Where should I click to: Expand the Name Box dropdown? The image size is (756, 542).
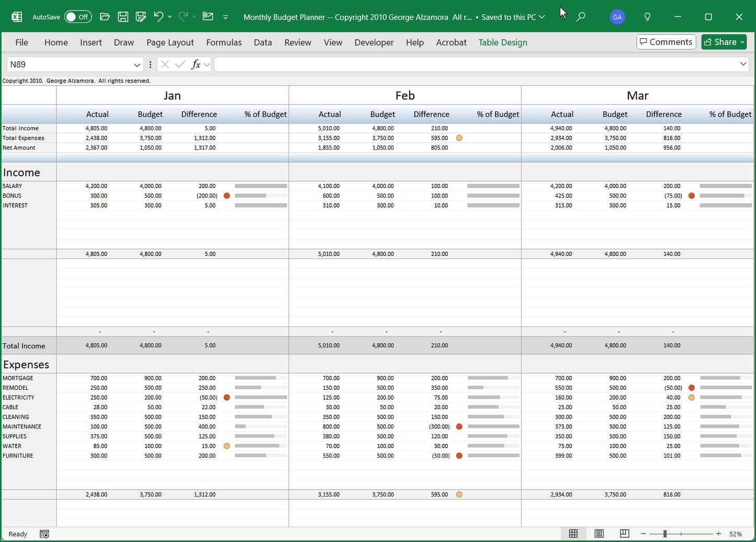138,64
